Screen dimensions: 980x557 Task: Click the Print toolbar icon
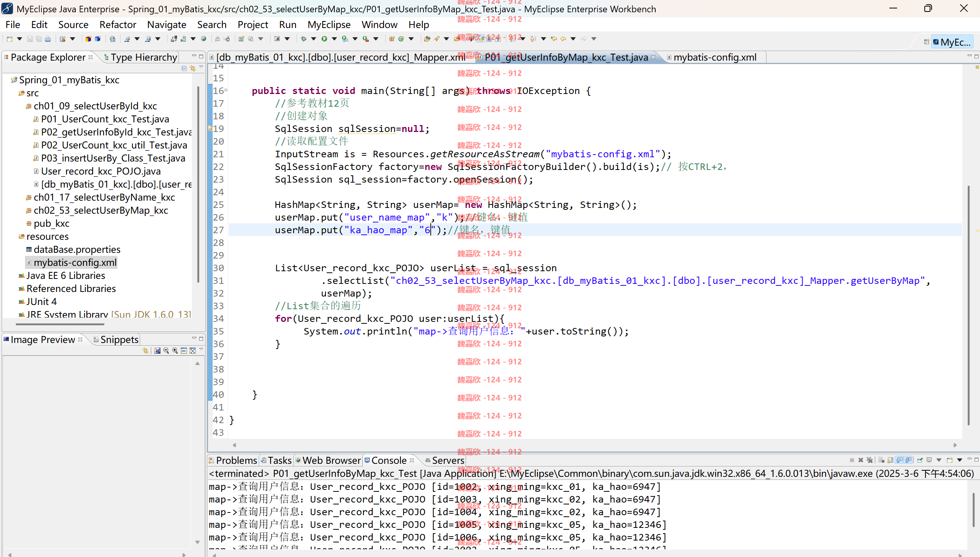click(x=48, y=39)
